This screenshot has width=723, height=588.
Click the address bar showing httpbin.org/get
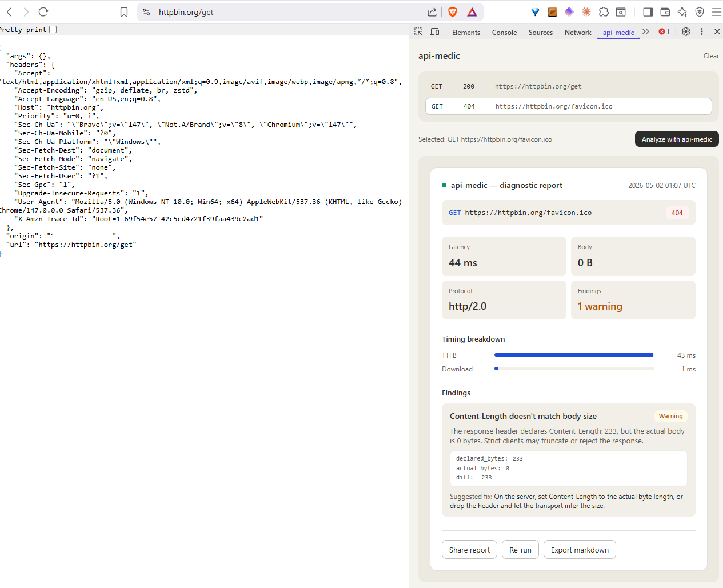pos(286,12)
